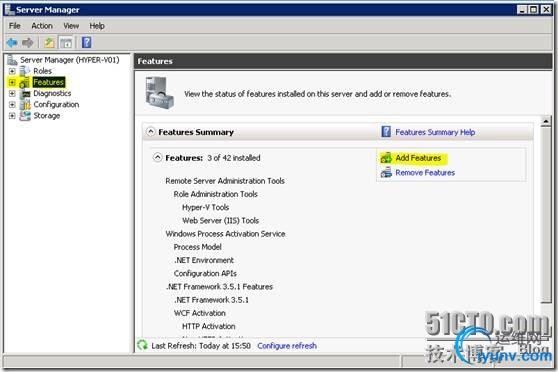Click Configuration APIs entry

(205, 273)
